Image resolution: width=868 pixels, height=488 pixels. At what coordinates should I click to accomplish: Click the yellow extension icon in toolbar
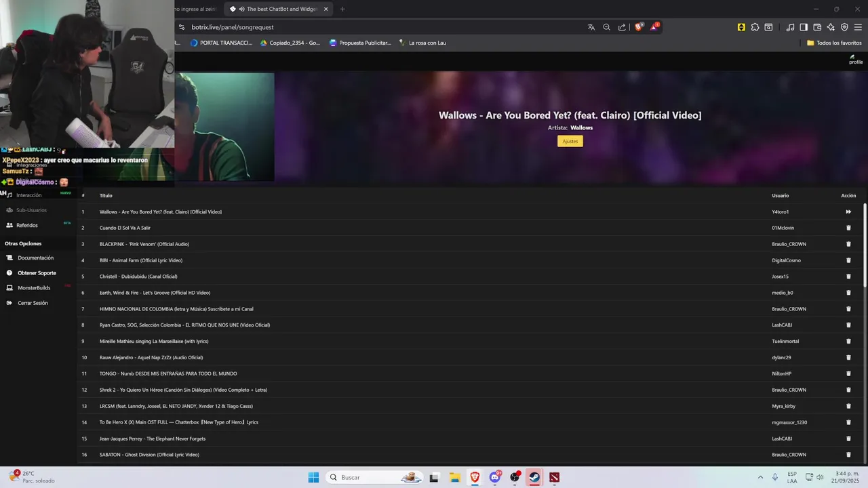click(741, 27)
